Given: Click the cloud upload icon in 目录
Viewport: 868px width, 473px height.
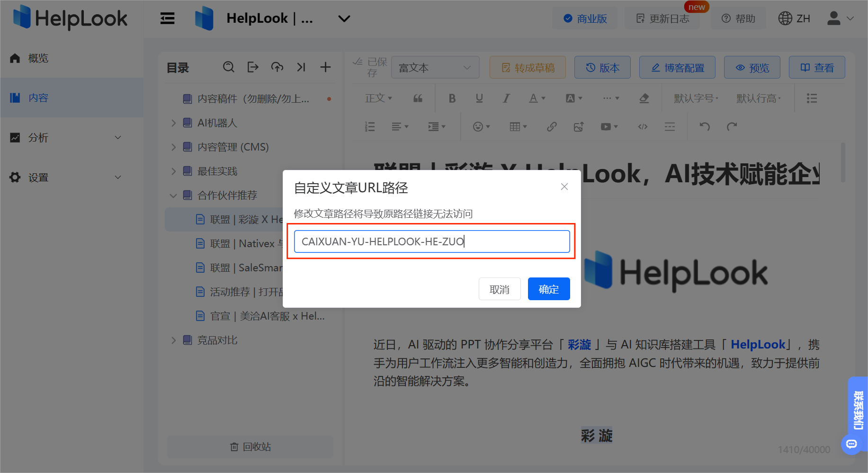Looking at the screenshot, I should tap(277, 67).
